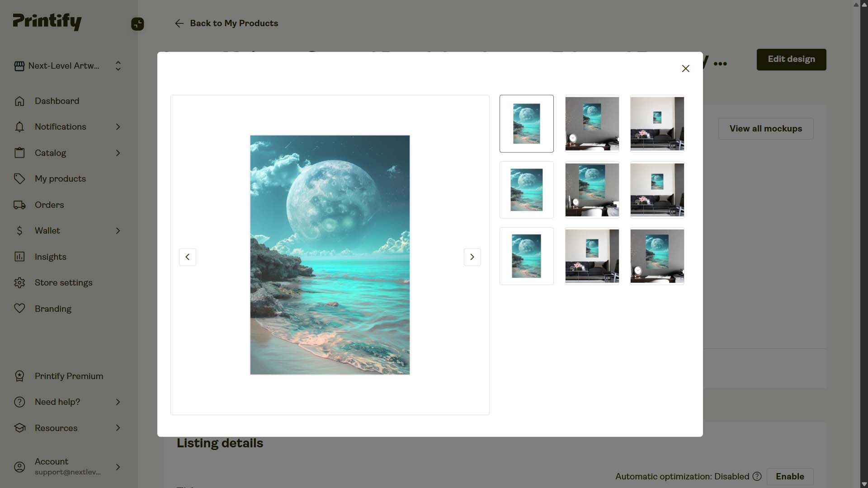Open Printify Premium menu item
868x488 pixels.
[x=69, y=376]
